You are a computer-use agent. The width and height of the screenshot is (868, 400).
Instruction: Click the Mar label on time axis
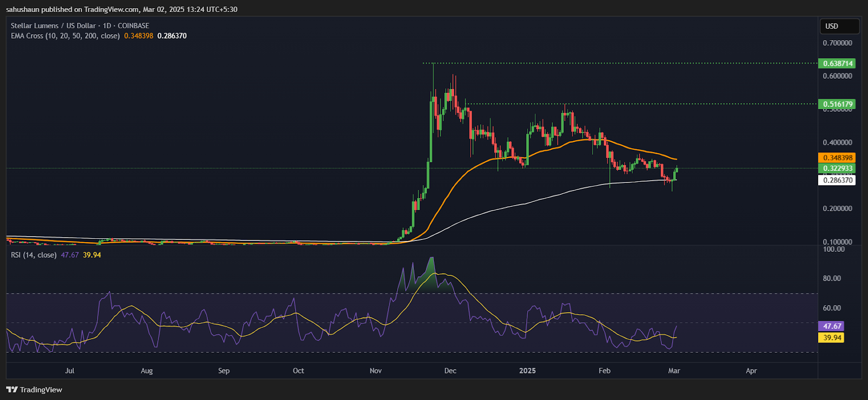point(674,371)
